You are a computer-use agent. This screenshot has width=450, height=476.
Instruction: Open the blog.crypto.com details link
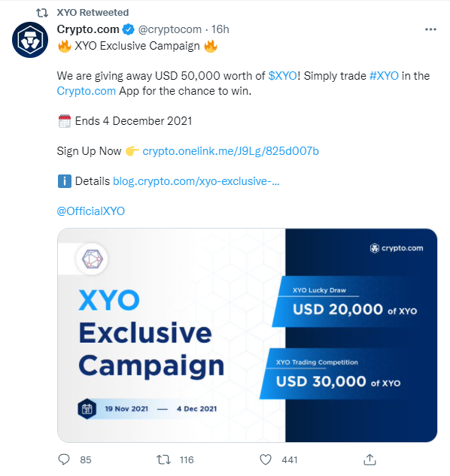tap(196, 181)
